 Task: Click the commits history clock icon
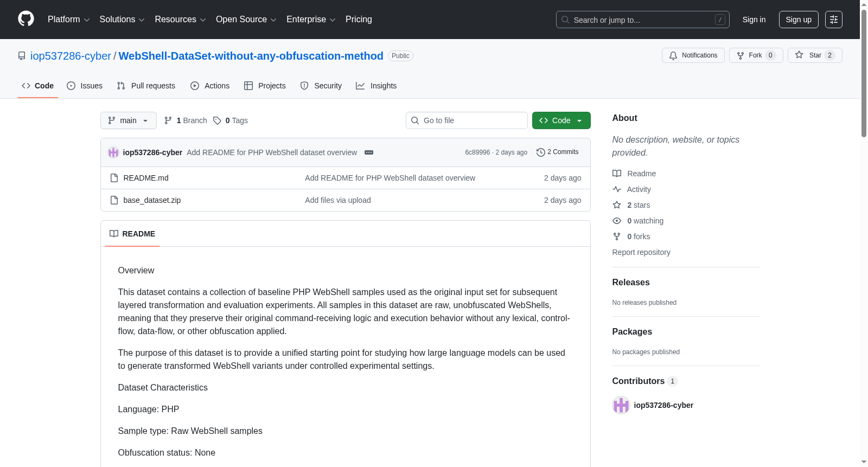(540, 152)
